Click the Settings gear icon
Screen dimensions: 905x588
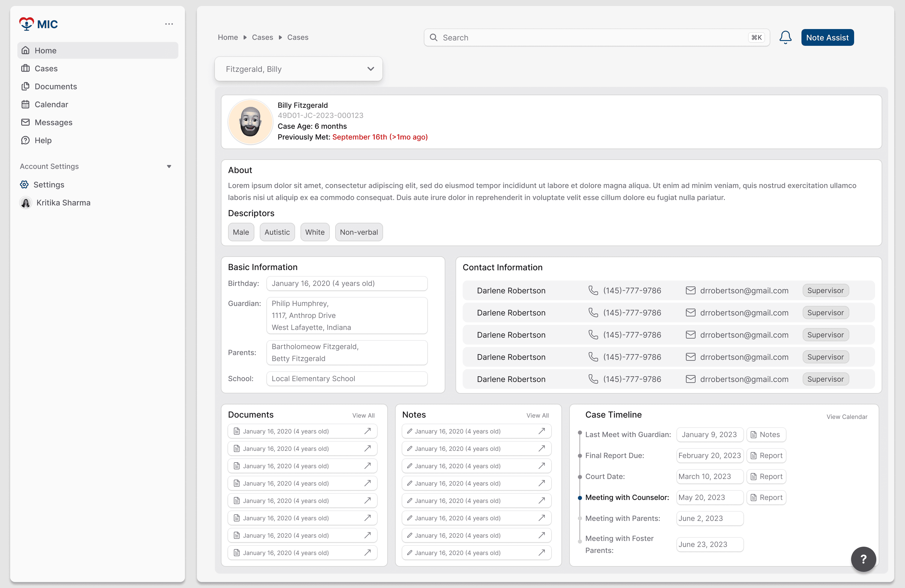[x=24, y=184]
